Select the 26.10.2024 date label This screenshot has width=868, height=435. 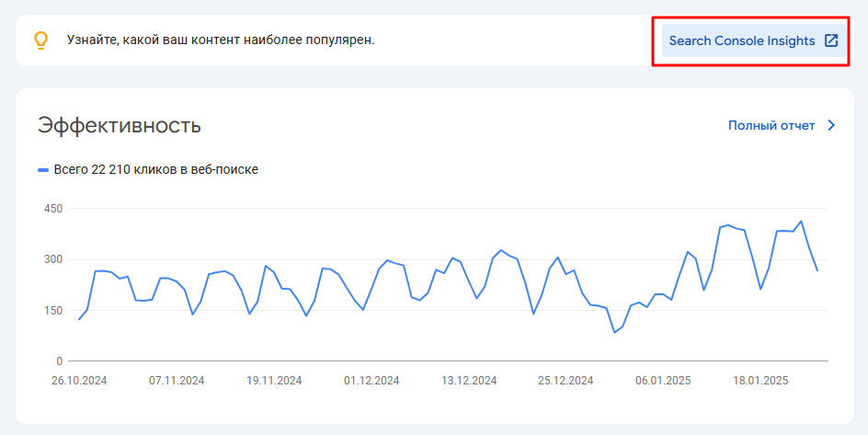[79, 381]
